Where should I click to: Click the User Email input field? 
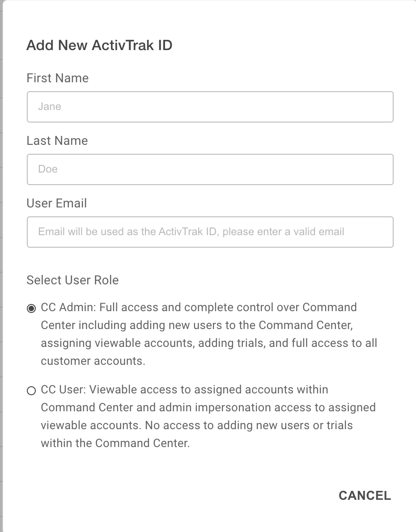210,232
